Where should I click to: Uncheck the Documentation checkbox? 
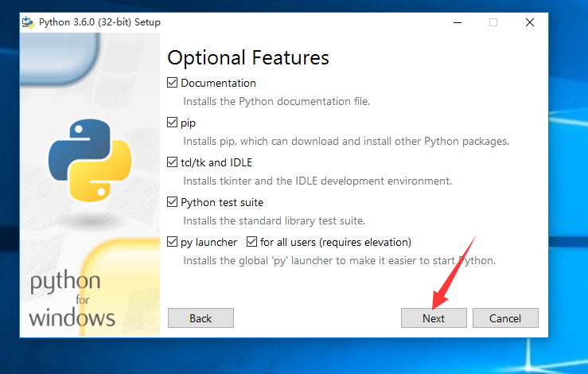tap(172, 83)
